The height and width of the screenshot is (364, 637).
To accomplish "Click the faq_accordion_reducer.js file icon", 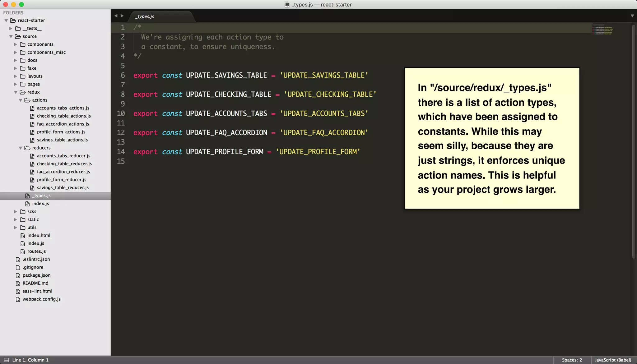I will click(x=32, y=172).
